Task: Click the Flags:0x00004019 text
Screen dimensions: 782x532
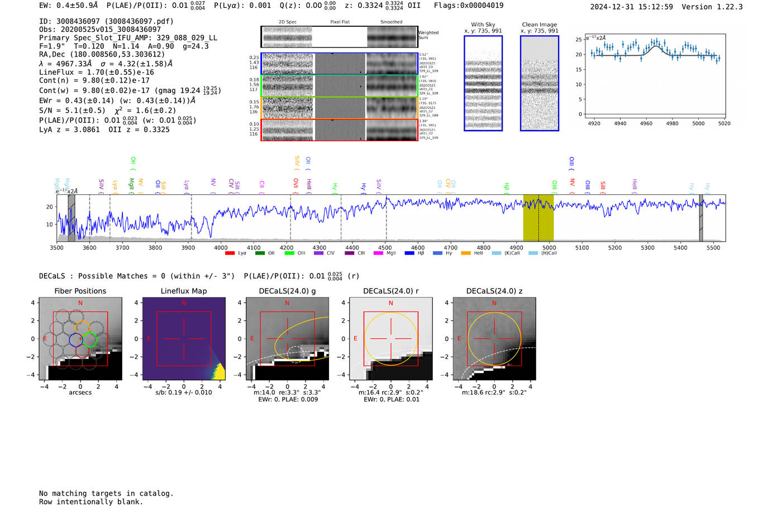Action: coord(469,6)
